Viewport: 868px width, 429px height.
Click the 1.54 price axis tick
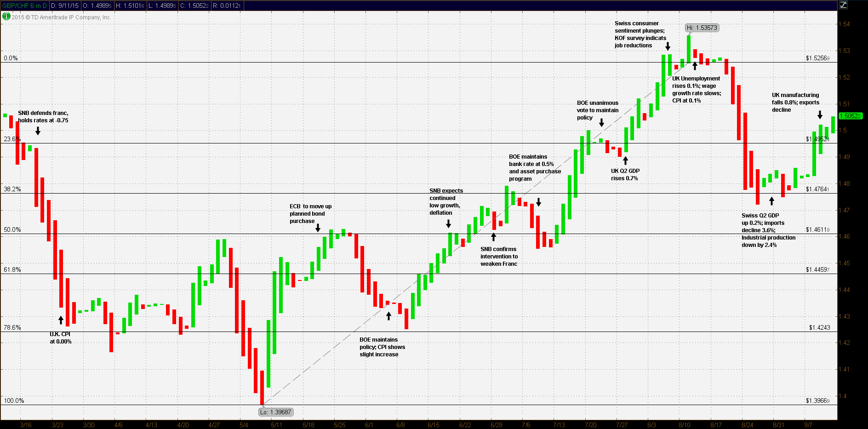click(x=844, y=24)
